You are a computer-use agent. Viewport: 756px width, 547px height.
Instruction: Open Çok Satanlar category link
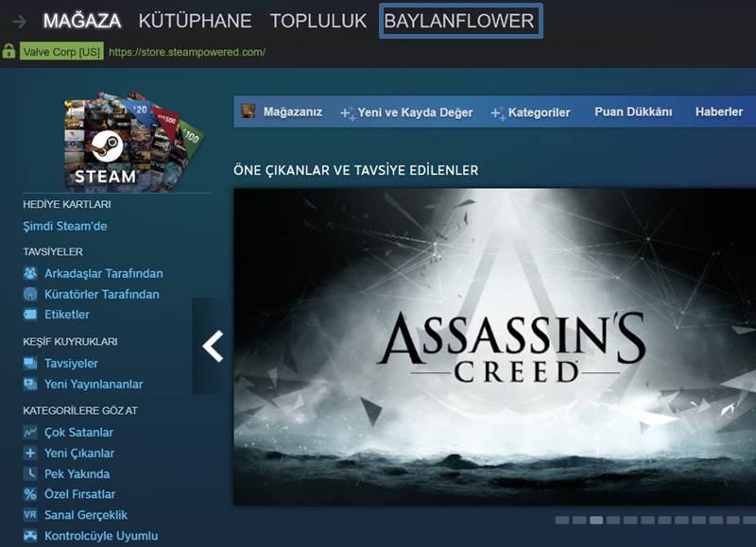(78, 433)
